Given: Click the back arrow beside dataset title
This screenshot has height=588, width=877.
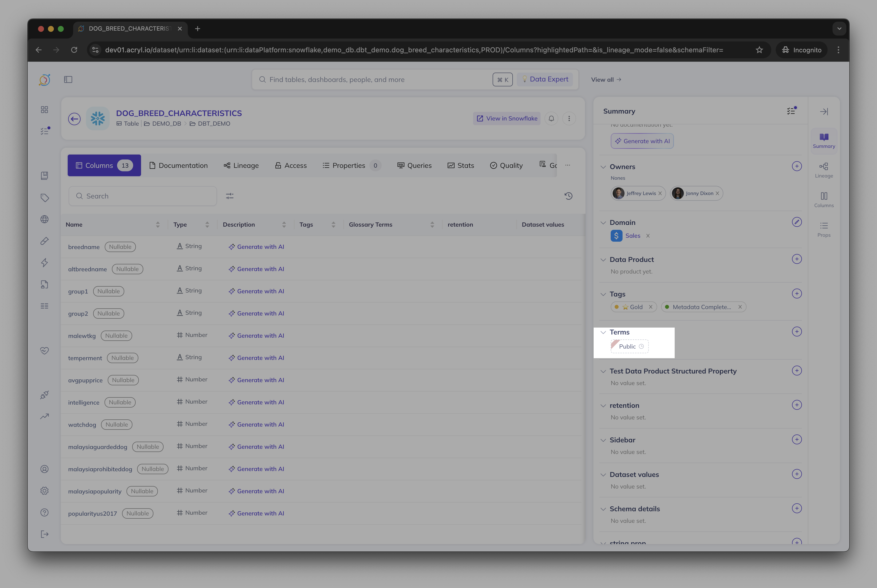Looking at the screenshot, I should point(74,119).
